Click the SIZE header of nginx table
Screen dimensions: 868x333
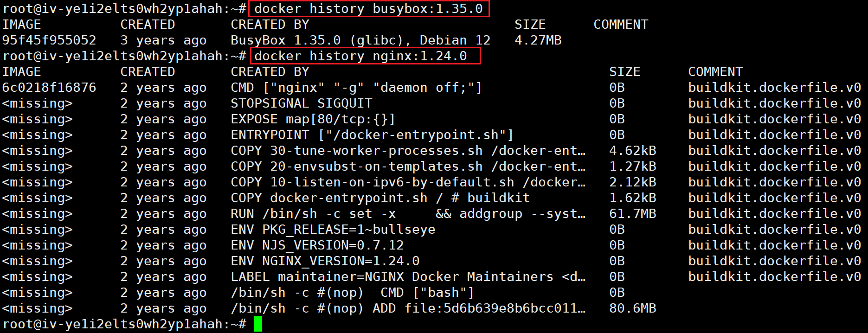[x=625, y=72]
